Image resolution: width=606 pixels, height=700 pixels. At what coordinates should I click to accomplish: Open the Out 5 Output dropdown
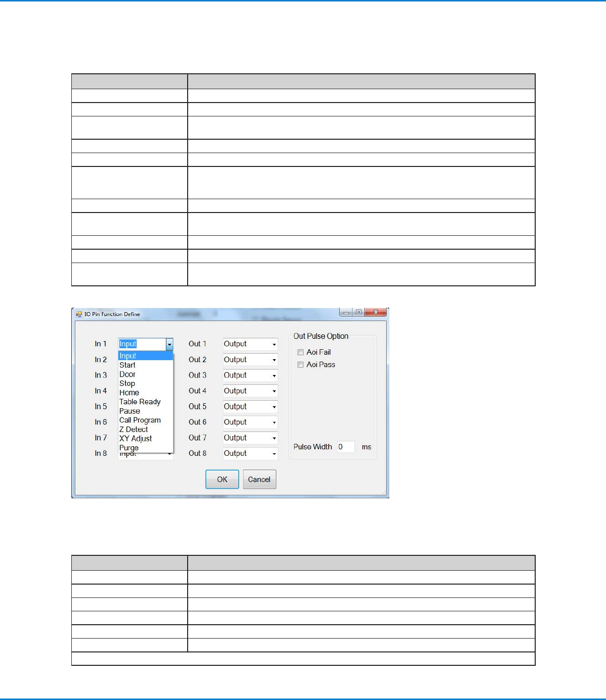pos(250,407)
